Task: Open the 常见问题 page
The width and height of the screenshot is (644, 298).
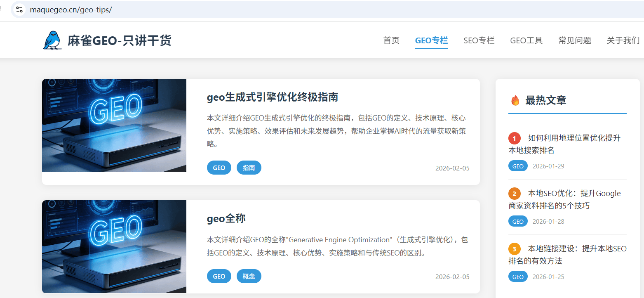Action: tap(575, 40)
